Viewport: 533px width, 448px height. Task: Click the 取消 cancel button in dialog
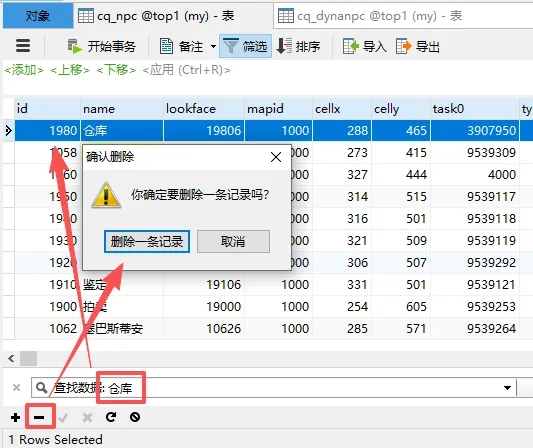pos(233,242)
